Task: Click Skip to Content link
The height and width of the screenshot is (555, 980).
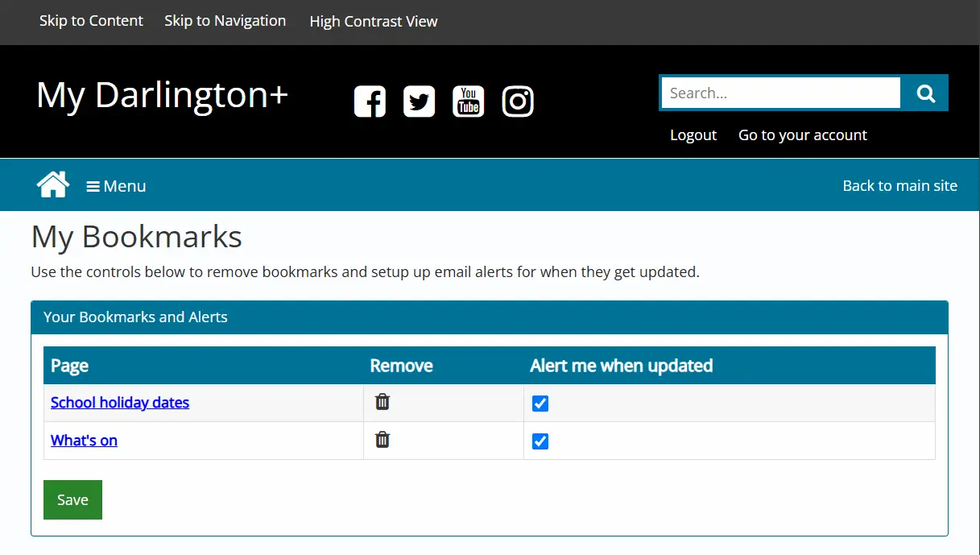Action: pyautogui.click(x=91, y=21)
